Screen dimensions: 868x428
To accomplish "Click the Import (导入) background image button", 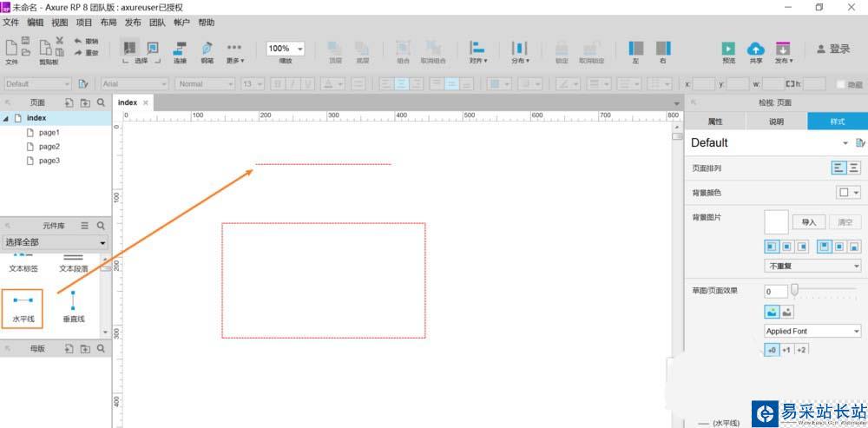I will 809,222.
